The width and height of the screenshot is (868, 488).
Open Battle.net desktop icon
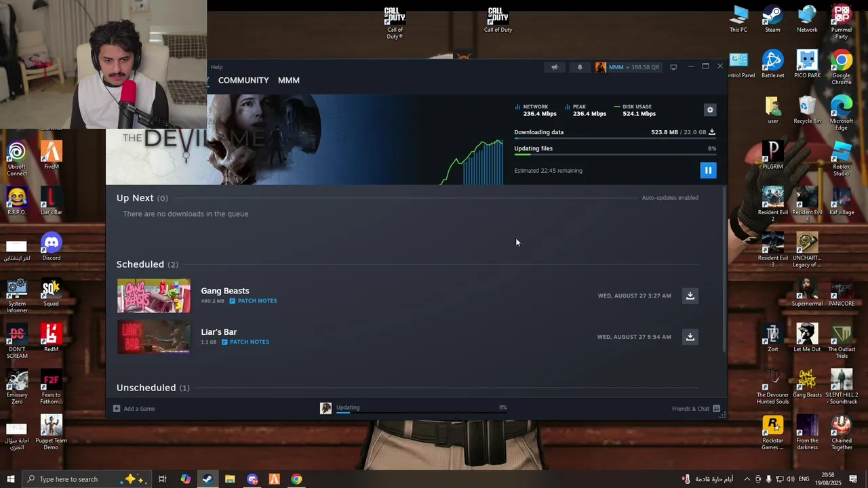pos(772,65)
